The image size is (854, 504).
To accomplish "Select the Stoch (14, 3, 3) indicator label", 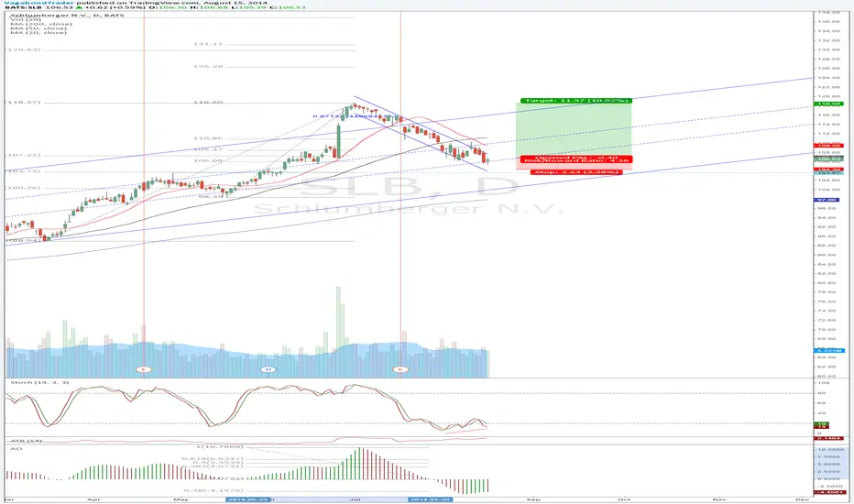I will pyautogui.click(x=39, y=382).
